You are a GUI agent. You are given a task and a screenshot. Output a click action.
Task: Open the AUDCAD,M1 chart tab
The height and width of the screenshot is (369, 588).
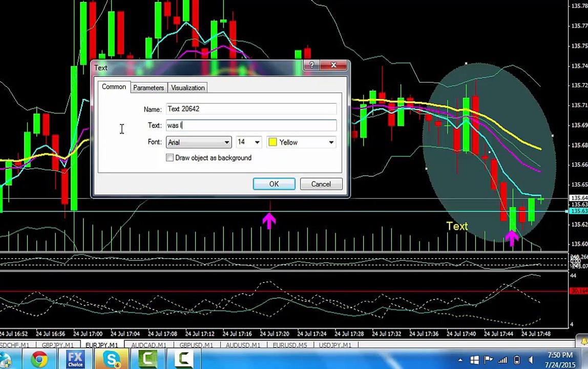click(x=149, y=345)
